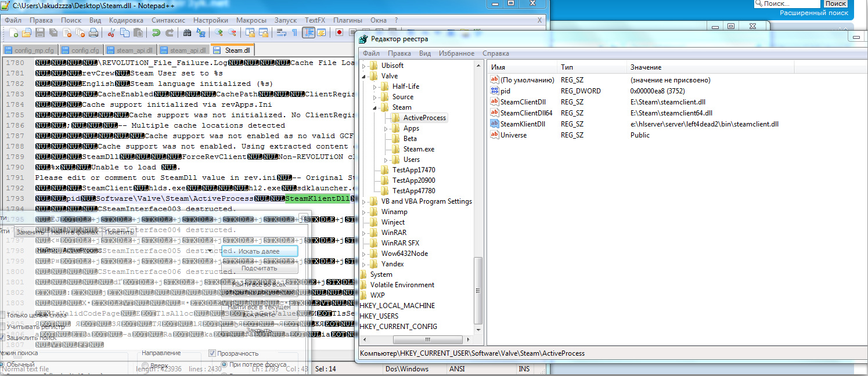Click 'Закрыть' button in find dialog
This screenshot has height=376, width=868.
click(259, 330)
